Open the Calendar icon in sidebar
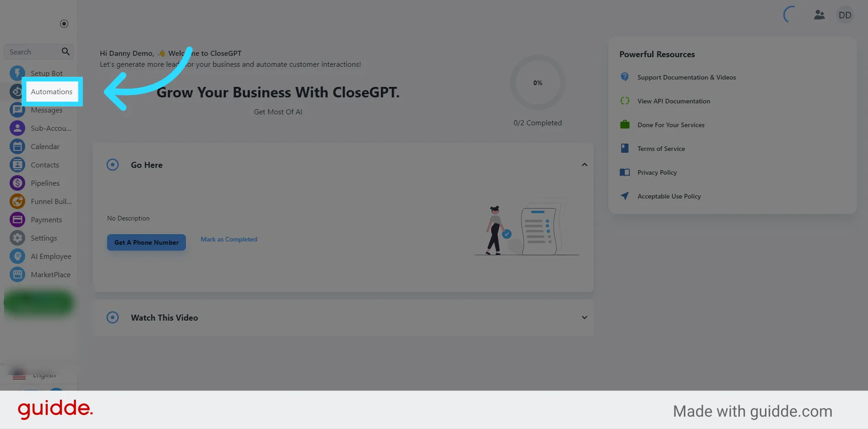The width and height of the screenshot is (868, 429). point(17,146)
